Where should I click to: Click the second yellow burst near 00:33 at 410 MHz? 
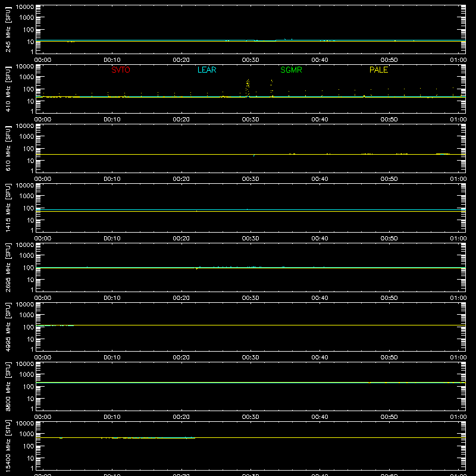(272, 88)
